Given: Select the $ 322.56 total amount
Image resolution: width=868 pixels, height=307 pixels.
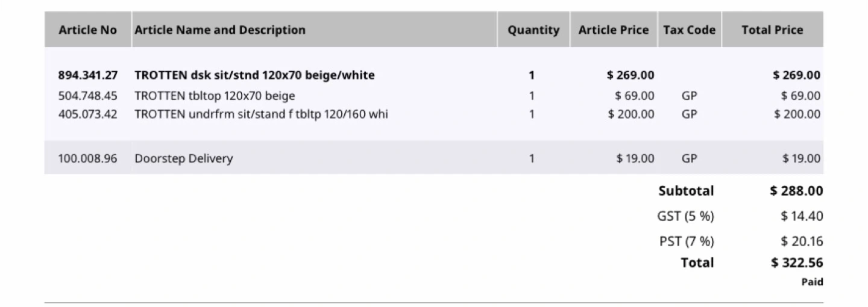Looking at the screenshot, I should (796, 262).
